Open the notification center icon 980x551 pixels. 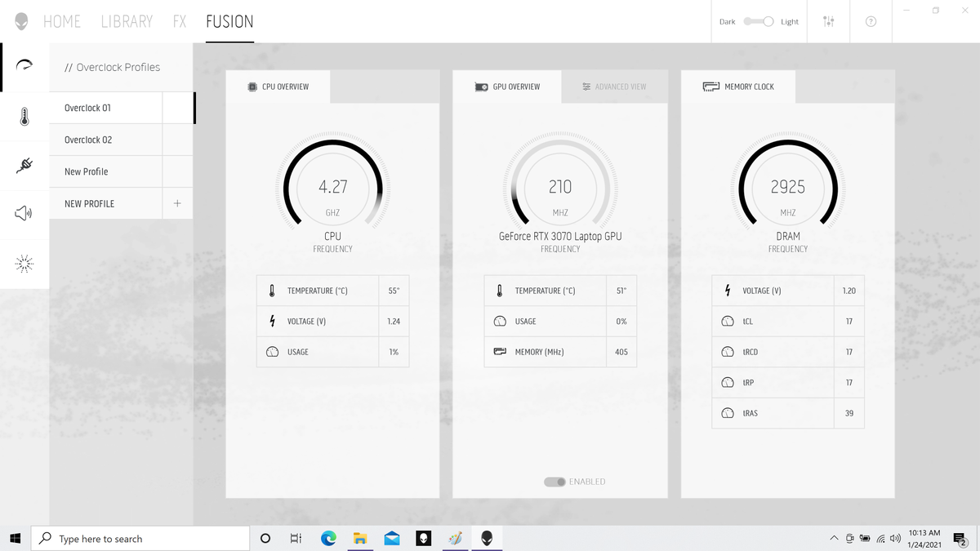960,539
